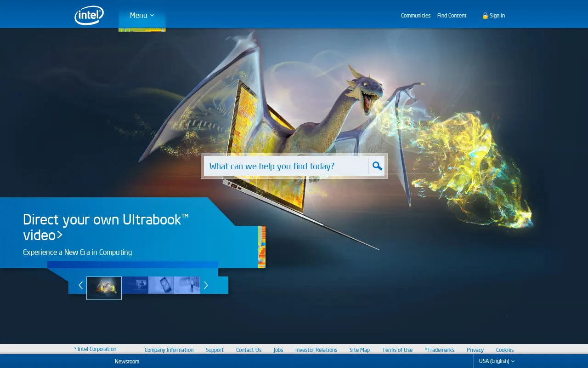Open the Find Content link

tap(452, 16)
